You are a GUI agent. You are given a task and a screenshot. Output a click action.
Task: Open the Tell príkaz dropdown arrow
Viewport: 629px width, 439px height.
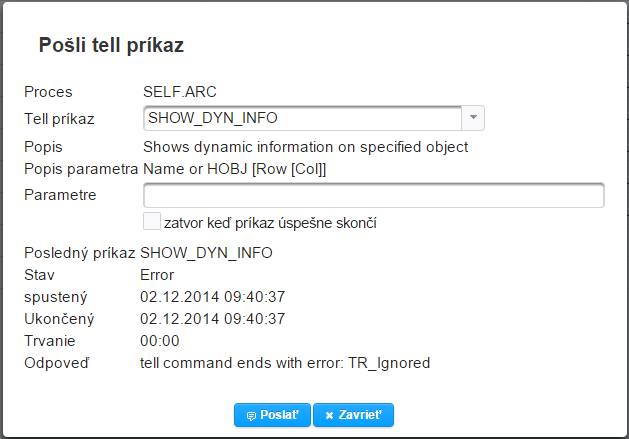tap(474, 118)
